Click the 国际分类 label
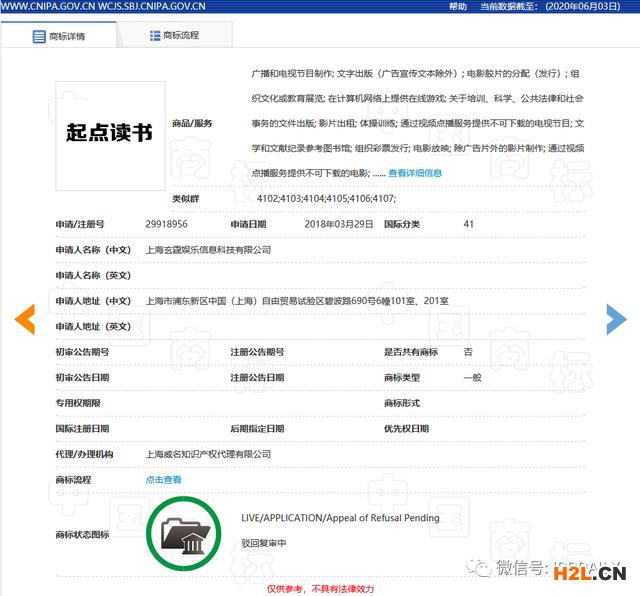This screenshot has height=596, width=640. 402,224
